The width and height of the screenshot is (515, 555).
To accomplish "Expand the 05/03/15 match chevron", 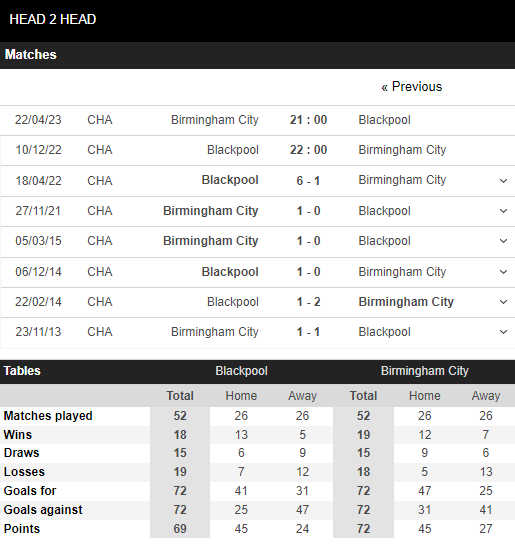I will [x=503, y=241].
